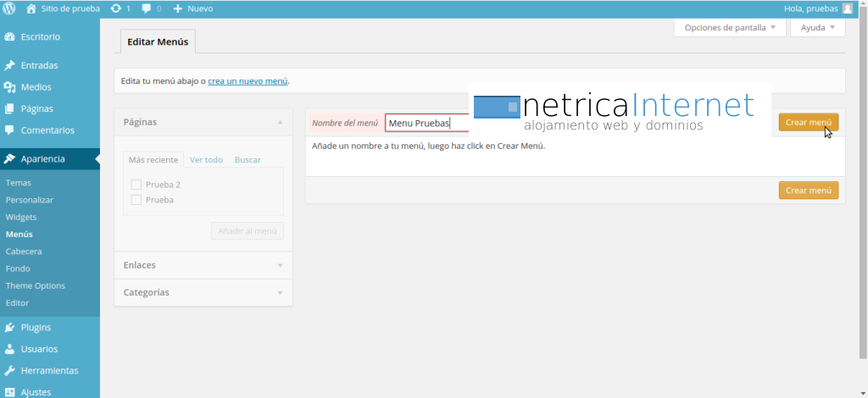This screenshot has width=868, height=398.
Task: Open the Opciones de pantalla dropdown
Action: coord(729,28)
